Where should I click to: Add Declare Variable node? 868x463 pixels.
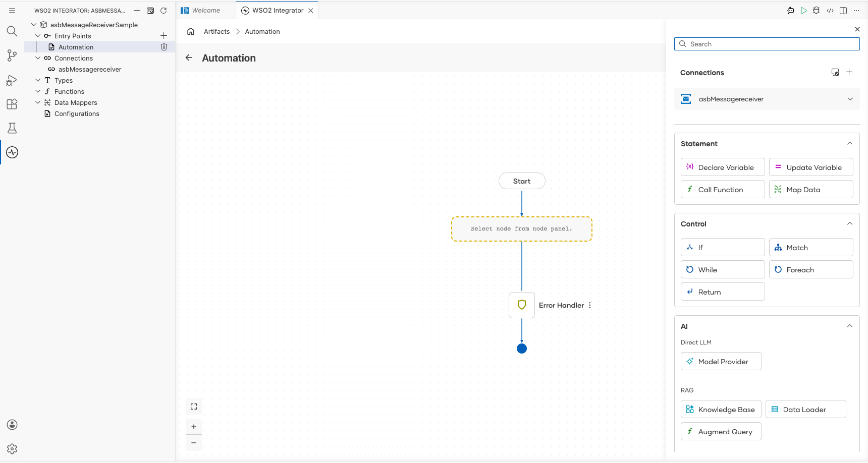point(723,167)
